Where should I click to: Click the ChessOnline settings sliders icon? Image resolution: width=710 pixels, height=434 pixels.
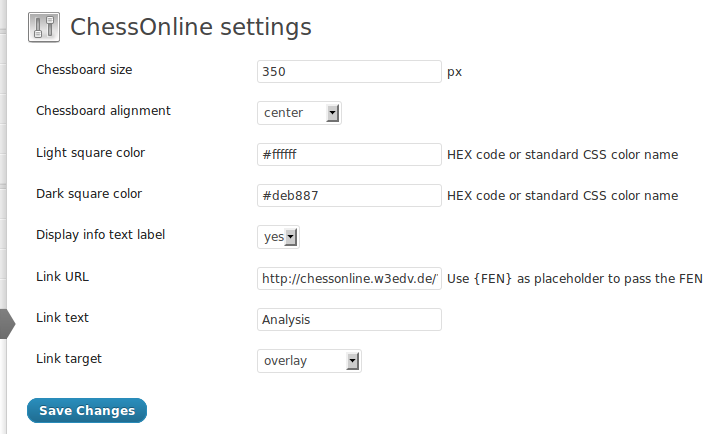coord(44,27)
